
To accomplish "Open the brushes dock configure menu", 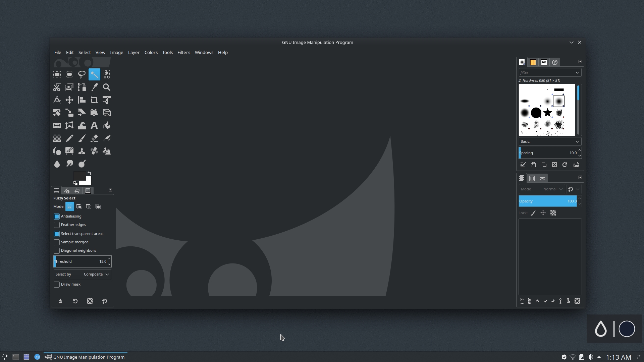I will tap(580, 61).
